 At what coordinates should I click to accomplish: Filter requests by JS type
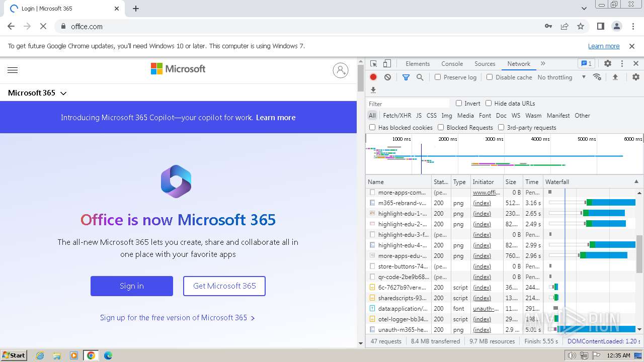[x=419, y=116]
